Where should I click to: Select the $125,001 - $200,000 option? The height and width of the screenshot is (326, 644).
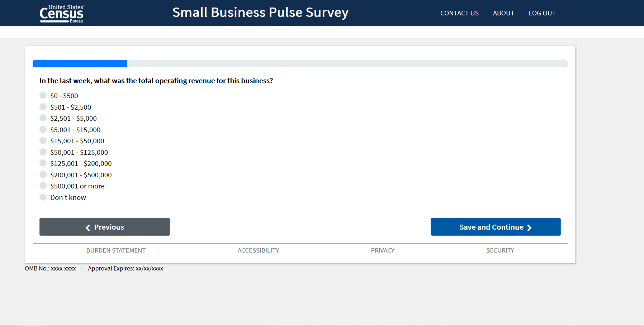click(43, 163)
